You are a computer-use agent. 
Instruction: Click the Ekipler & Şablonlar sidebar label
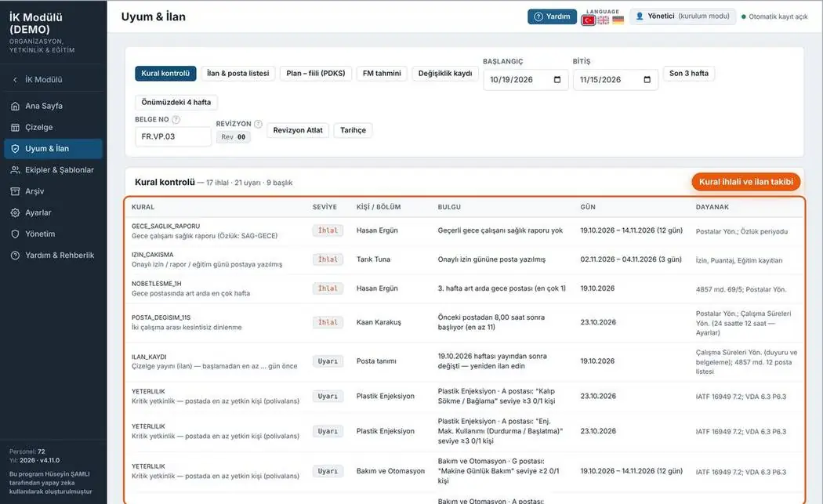[60, 170]
